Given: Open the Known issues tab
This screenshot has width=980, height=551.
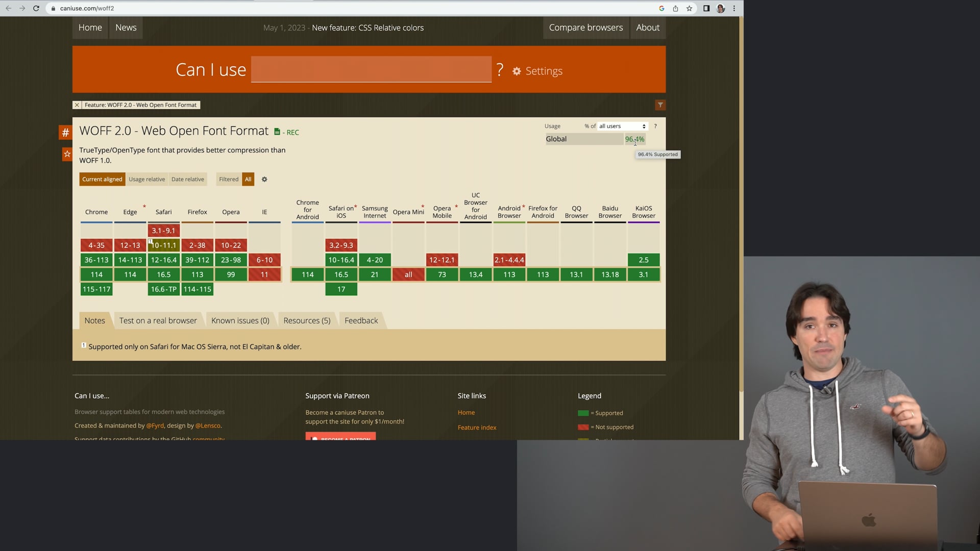Looking at the screenshot, I should coord(240,321).
